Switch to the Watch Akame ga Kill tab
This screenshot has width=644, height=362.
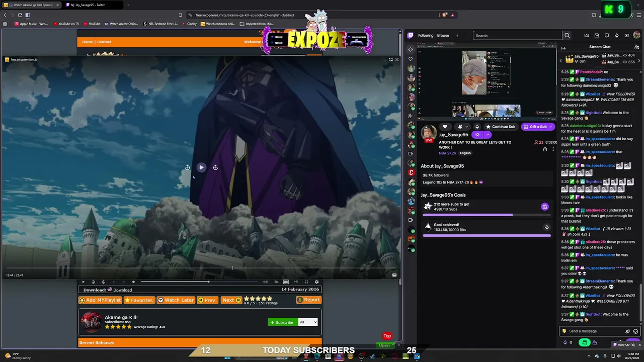click(31, 5)
